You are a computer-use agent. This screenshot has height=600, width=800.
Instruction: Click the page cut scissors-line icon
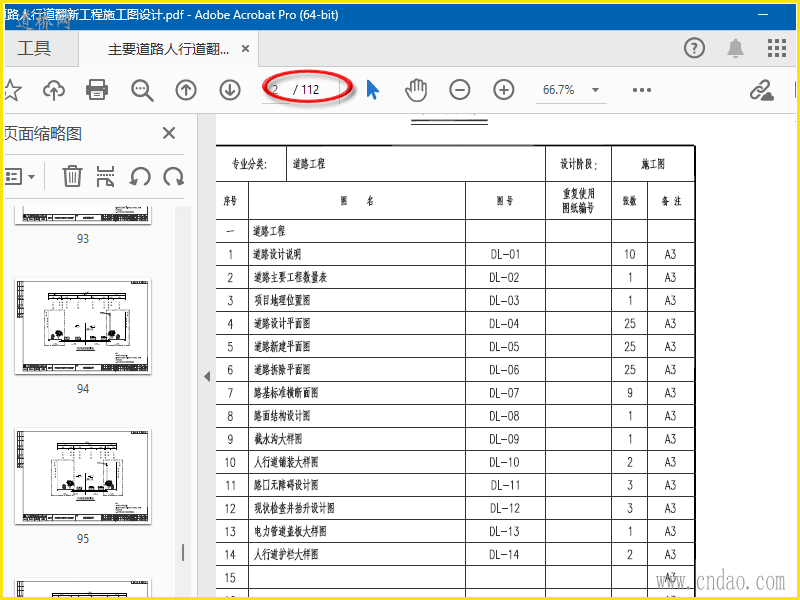click(106, 177)
